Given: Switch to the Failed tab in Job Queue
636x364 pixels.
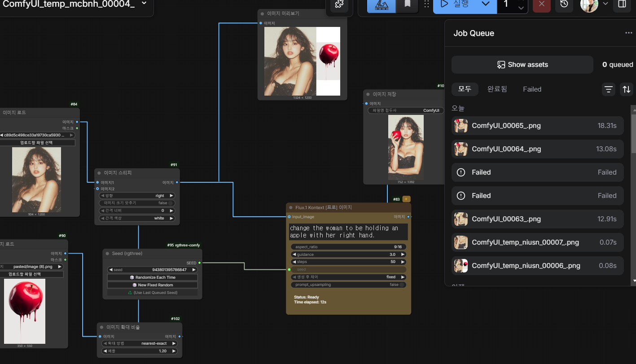Looking at the screenshot, I should (x=532, y=89).
